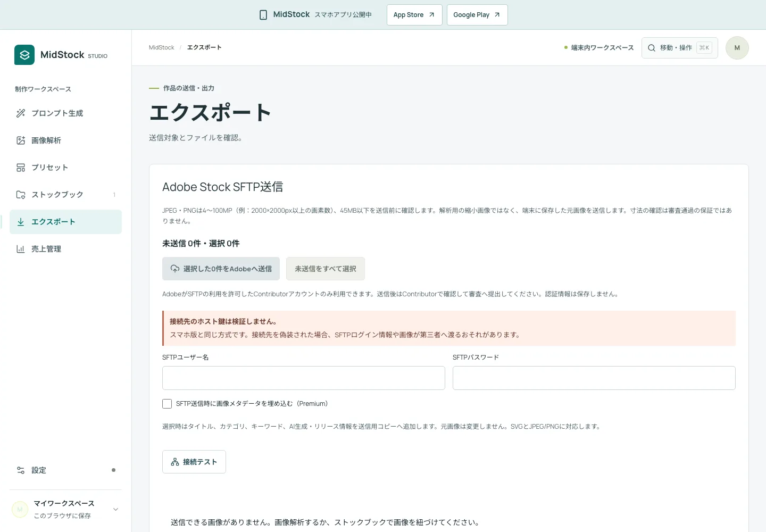
Task: Click MidStock breadcrumb link
Action: pyautogui.click(x=162, y=47)
